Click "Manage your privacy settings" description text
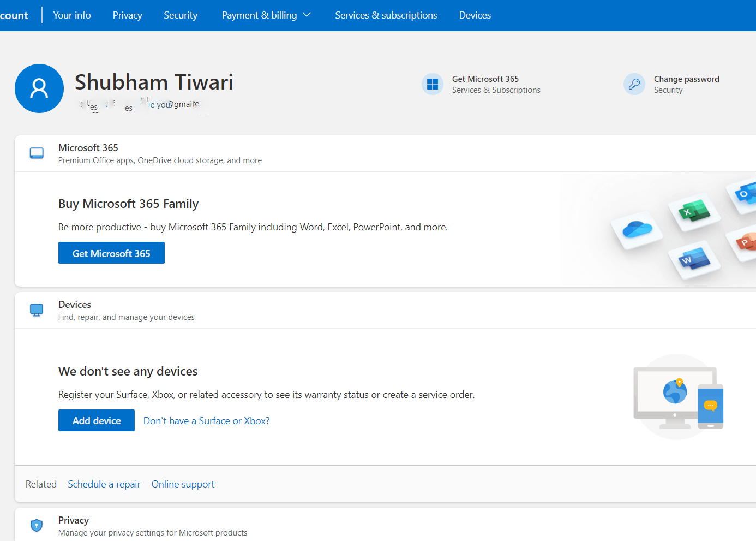Screen dimensions: 756x541 click(x=153, y=533)
